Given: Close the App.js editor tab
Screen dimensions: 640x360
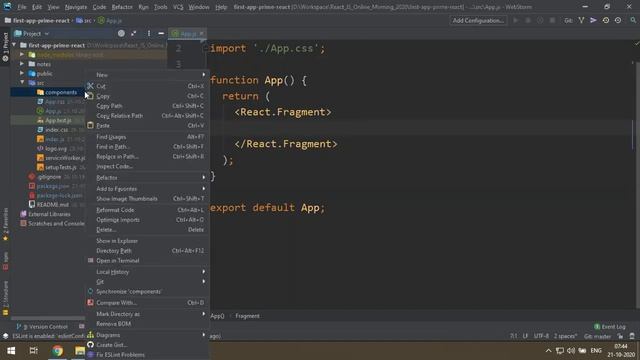Looking at the screenshot, I should point(202,33).
